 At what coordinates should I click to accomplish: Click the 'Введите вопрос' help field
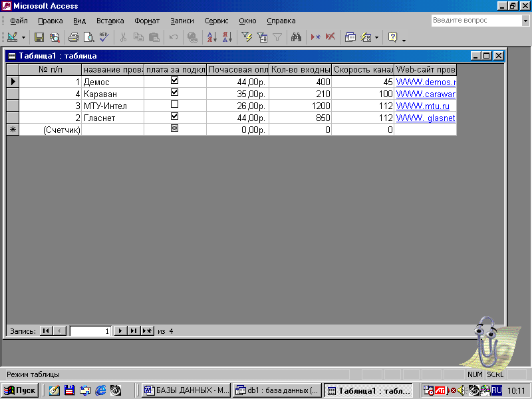pyautogui.click(x=476, y=21)
